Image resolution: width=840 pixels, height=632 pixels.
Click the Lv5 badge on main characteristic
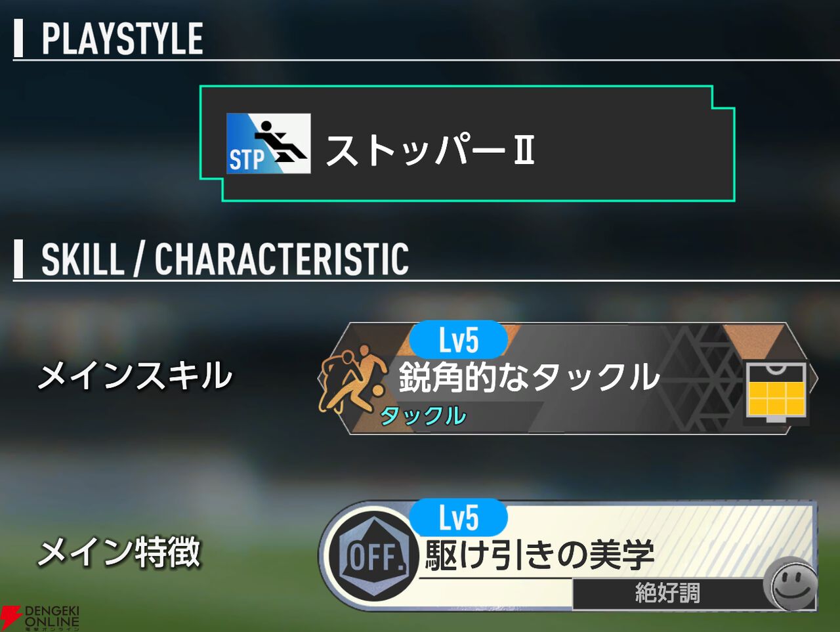pyautogui.click(x=458, y=518)
